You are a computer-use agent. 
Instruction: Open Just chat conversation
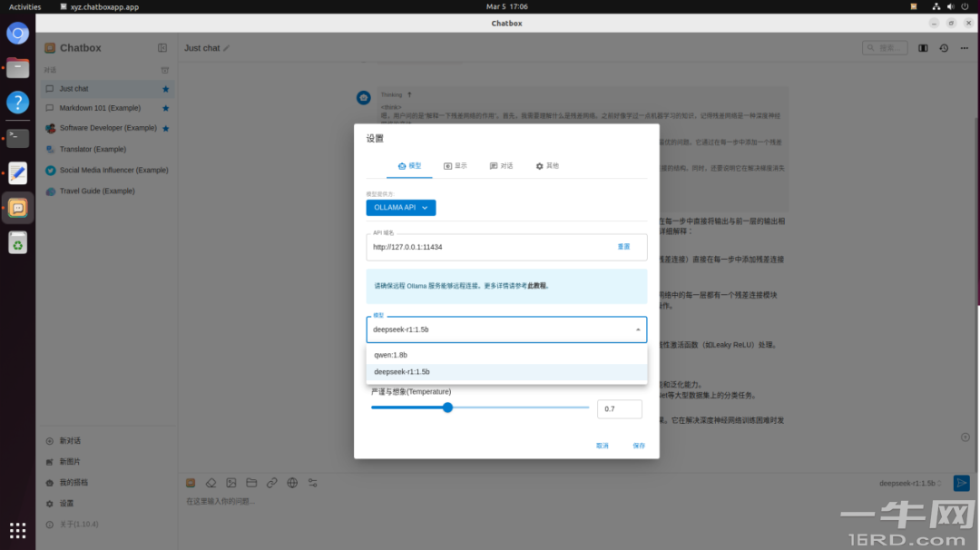click(x=107, y=89)
